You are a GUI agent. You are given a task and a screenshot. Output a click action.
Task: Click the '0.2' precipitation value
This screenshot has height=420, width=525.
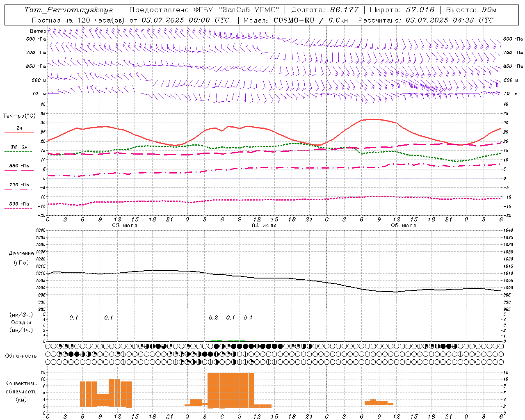click(213, 318)
